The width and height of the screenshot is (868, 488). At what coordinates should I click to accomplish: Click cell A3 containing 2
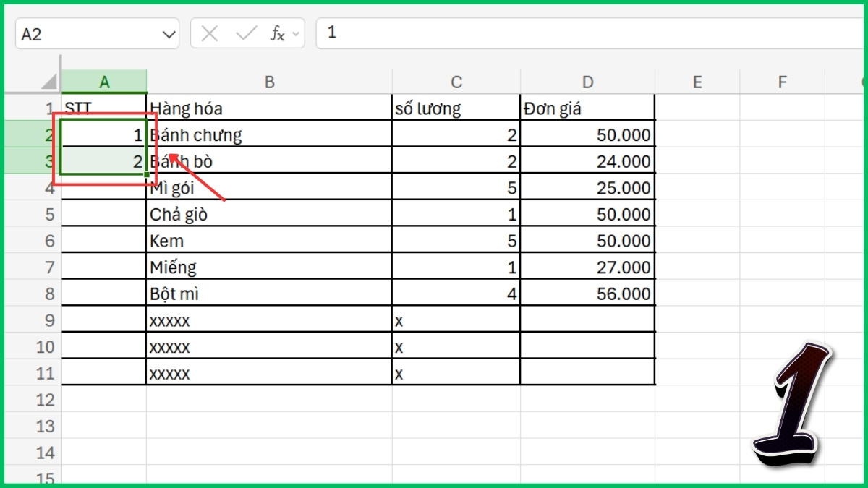point(104,161)
